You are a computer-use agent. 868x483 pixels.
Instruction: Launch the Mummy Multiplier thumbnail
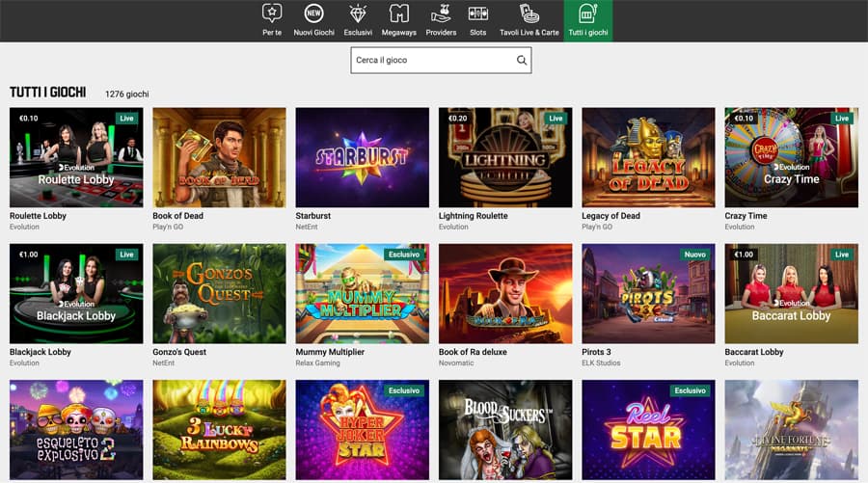362,294
